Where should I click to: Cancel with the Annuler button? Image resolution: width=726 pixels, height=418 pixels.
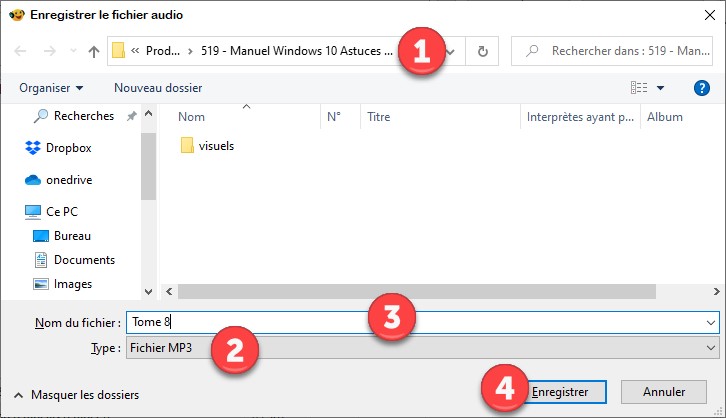coord(663,391)
